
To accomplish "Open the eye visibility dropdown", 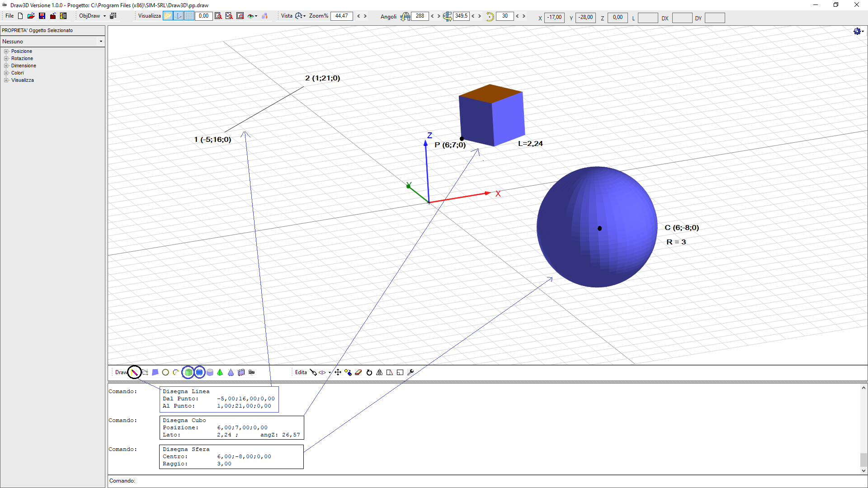I will pos(252,16).
